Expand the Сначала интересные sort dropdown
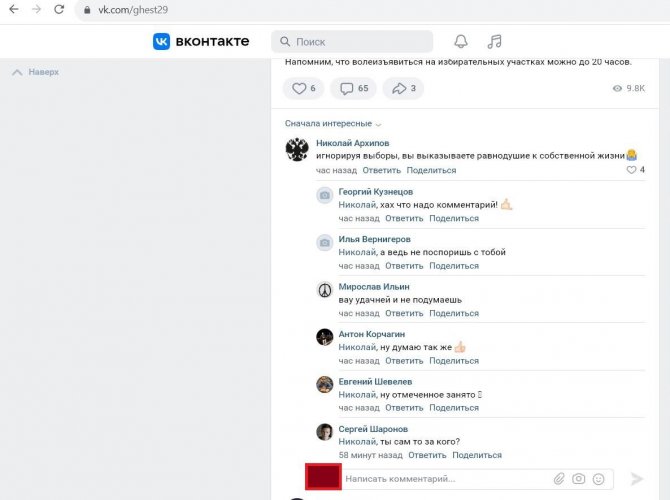Image resolution: width=670 pixels, height=500 pixels. (333, 124)
